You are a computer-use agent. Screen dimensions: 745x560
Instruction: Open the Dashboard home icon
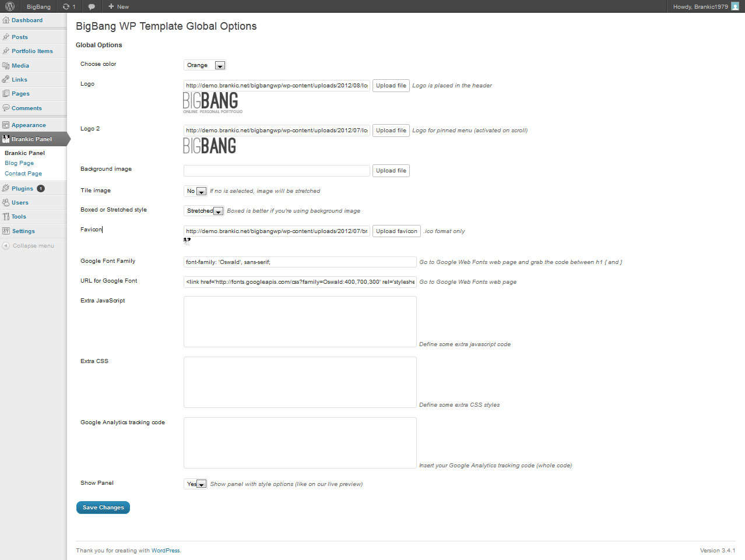[x=6, y=20]
